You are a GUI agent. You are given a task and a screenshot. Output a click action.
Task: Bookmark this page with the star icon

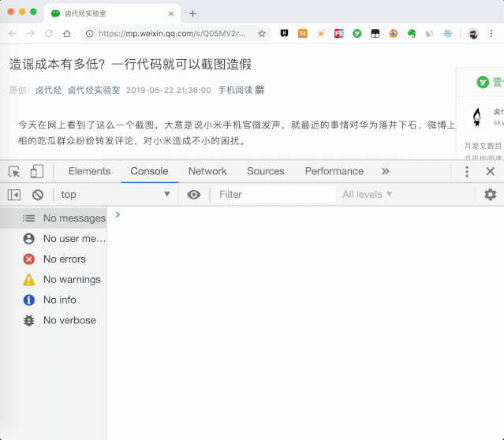[262, 33]
